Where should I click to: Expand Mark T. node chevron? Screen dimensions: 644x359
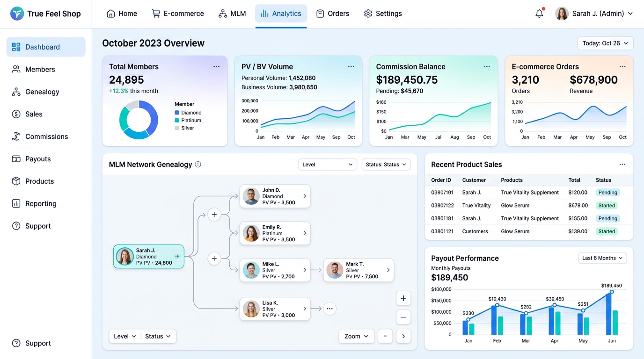point(388,270)
